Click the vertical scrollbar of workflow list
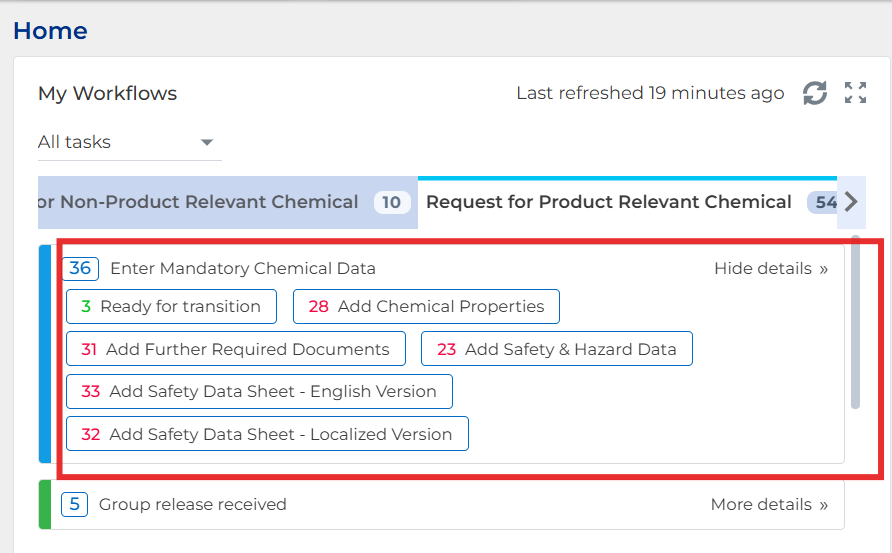Viewport: 892px width, 553px height. [855, 322]
